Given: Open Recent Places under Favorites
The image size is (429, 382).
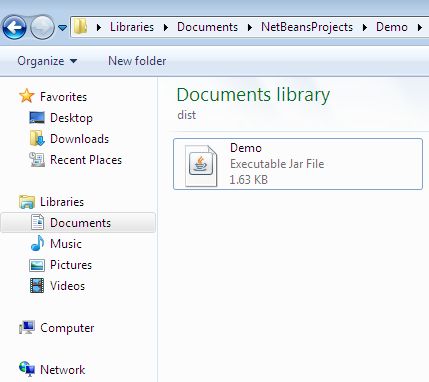Looking at the screenshot, I should click(86, 160).
